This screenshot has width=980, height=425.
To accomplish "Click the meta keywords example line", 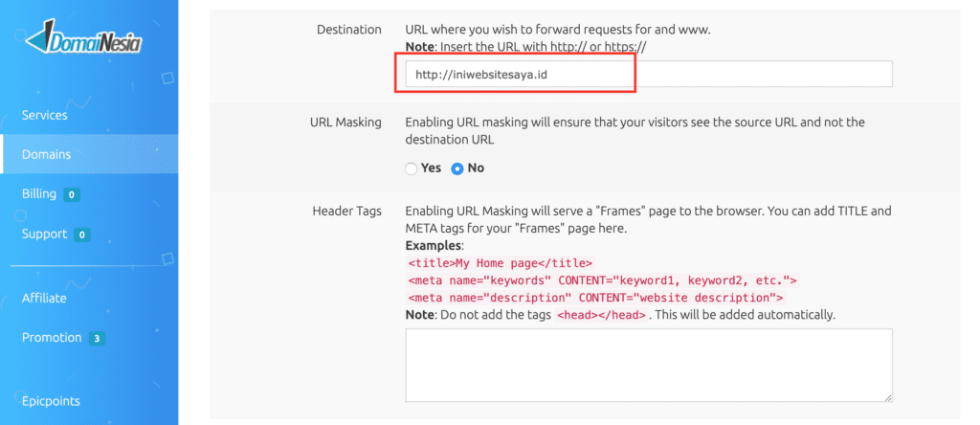I will tap(602, 280).
